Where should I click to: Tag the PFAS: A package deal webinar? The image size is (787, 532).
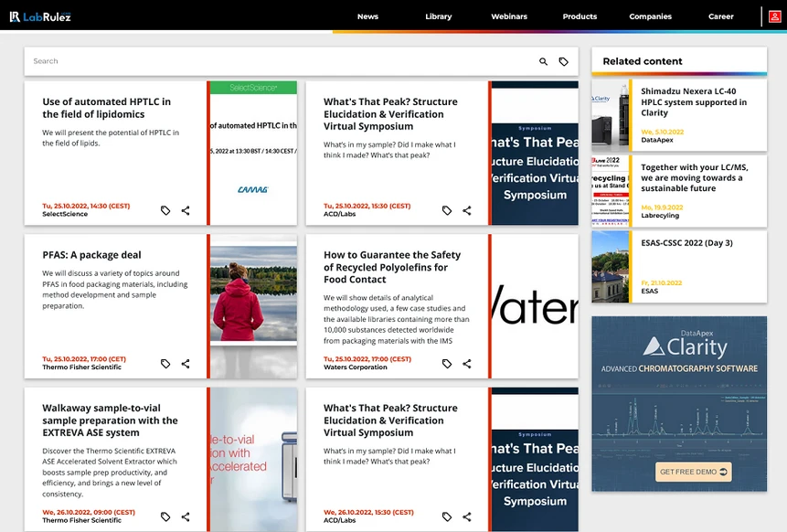point(165,364)
